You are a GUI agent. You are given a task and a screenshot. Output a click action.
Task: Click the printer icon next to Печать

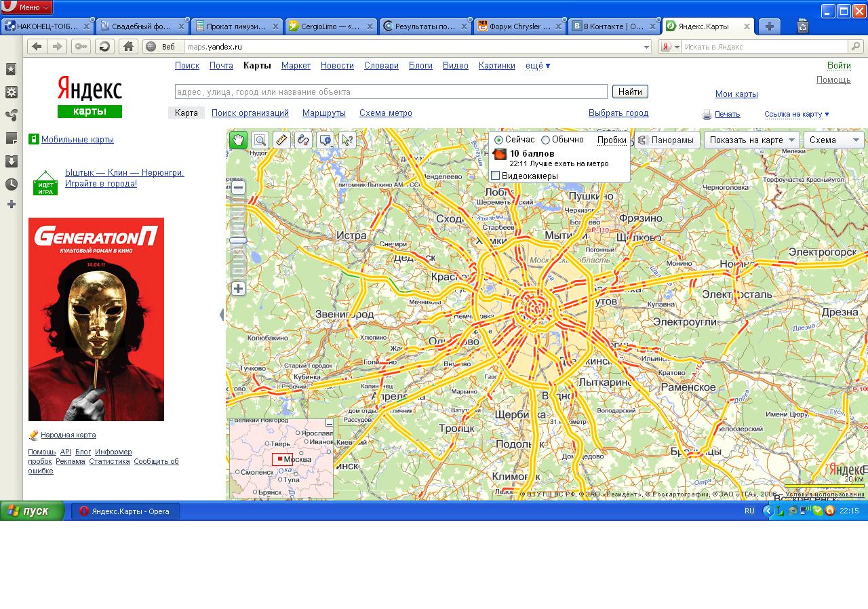[707, 115]
